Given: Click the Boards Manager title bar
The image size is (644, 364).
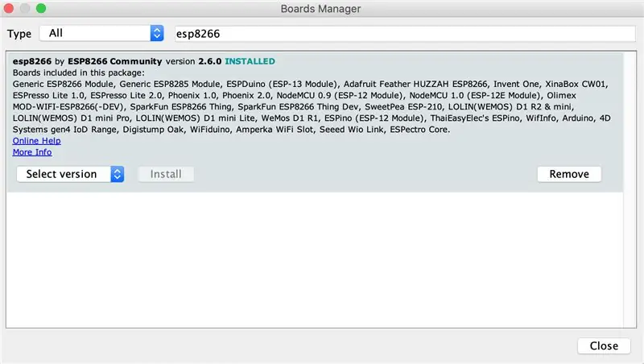Looking at the screenshot, I should tap(320, 9).
